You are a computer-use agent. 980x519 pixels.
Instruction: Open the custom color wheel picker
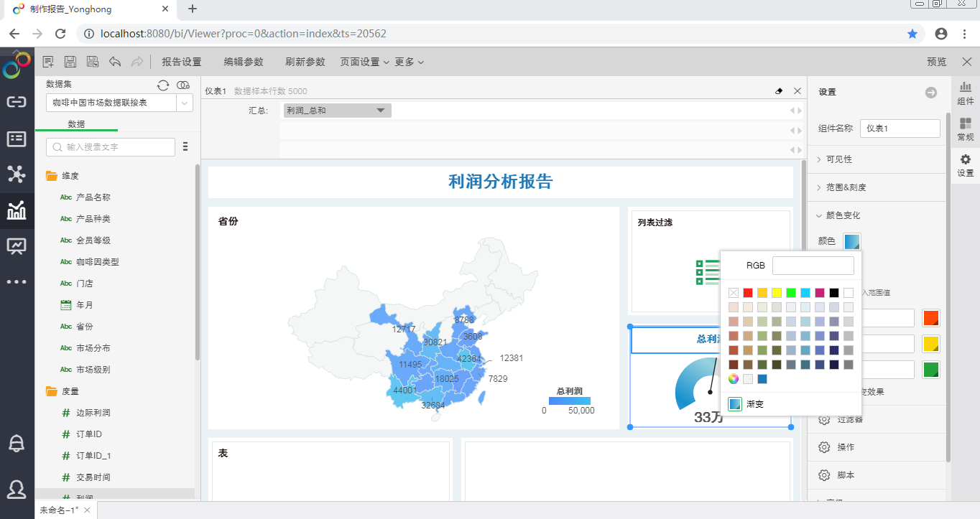[734, 379]
